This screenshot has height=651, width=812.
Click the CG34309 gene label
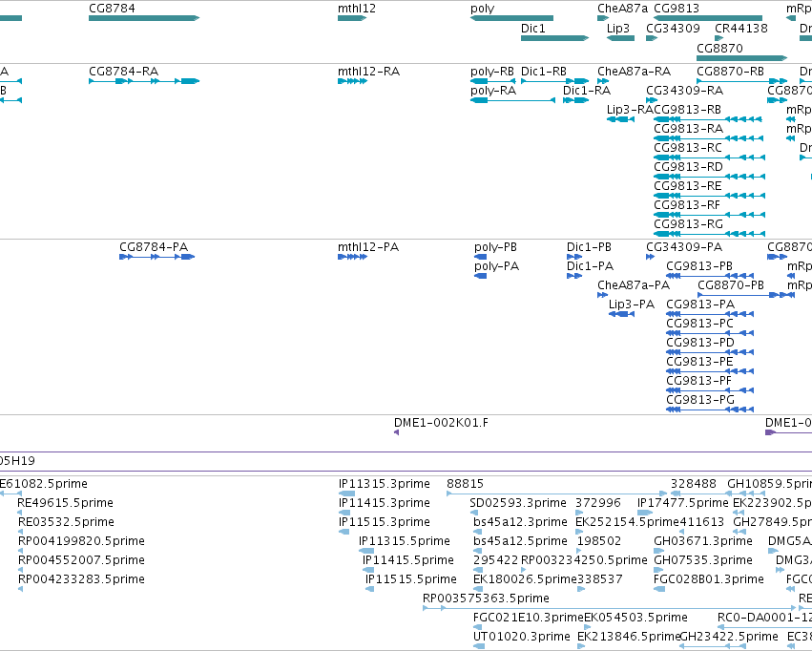(x=673, y=28)
